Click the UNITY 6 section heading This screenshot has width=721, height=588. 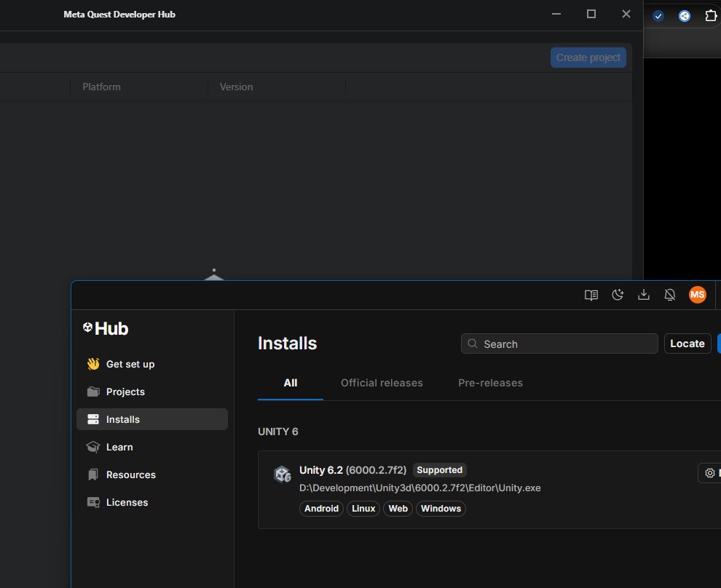click(277, 432)
